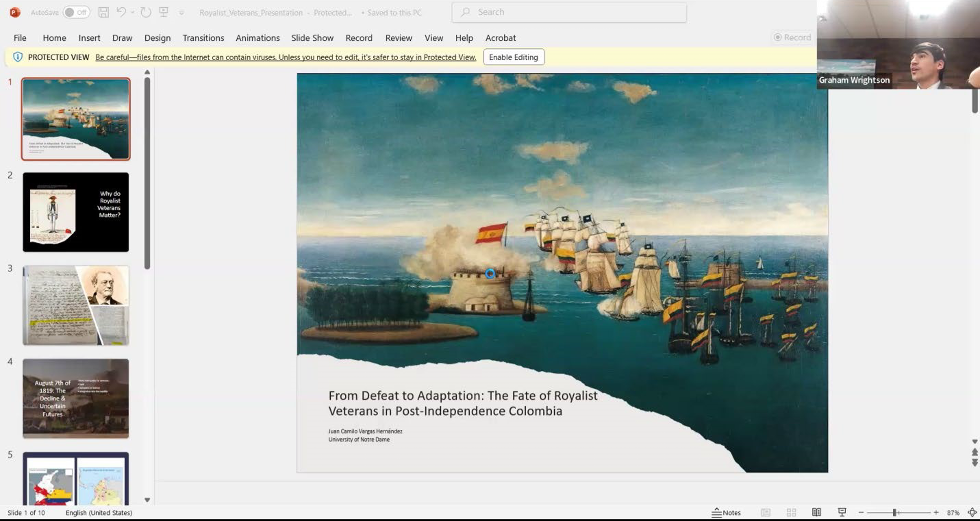Click the 87% zoom level
Screen dimensions: 980x521
pyautogui.click(x=953, y=513)
